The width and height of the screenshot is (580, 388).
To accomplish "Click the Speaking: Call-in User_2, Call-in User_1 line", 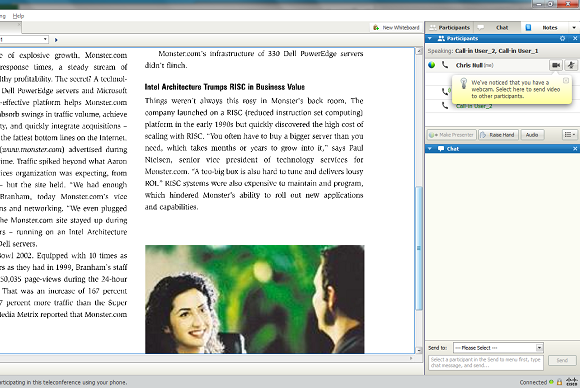I will pos(483,51).
